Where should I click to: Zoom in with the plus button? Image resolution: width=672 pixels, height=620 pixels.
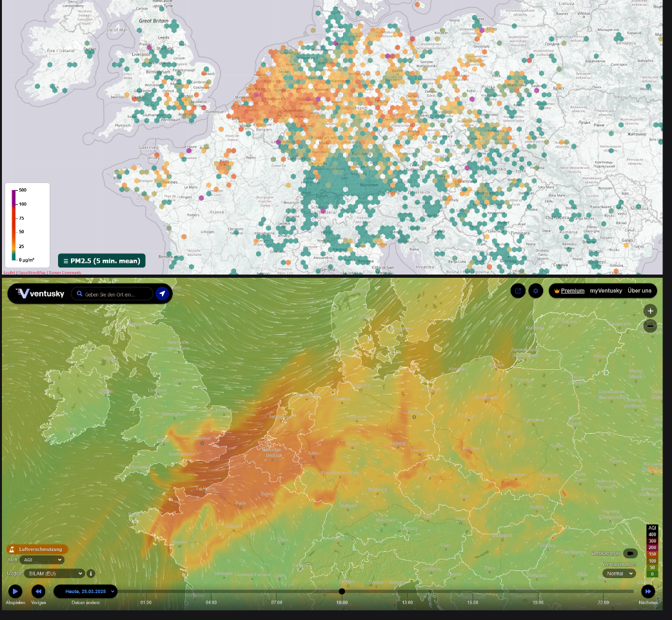pos(650,311)
